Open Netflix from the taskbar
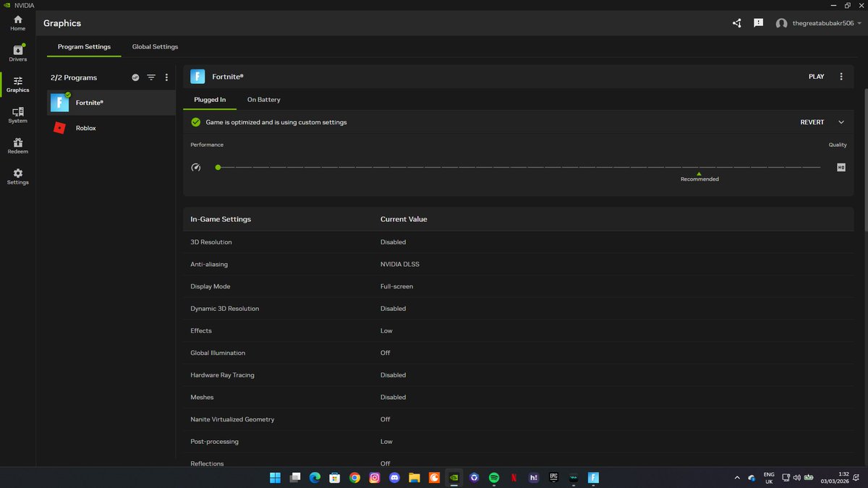 pyautogui.click(x=514, y=477)
